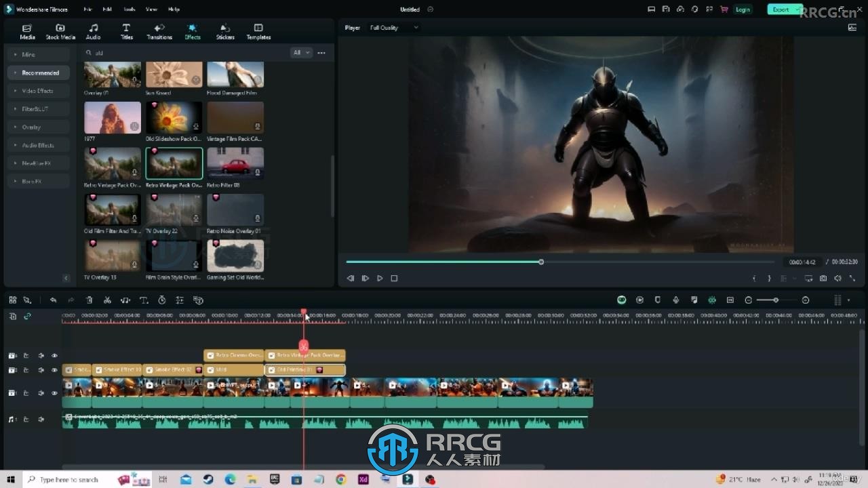Toggle visibility eye of second effect track
The image size is (868, 488).
tap(54, 370)
